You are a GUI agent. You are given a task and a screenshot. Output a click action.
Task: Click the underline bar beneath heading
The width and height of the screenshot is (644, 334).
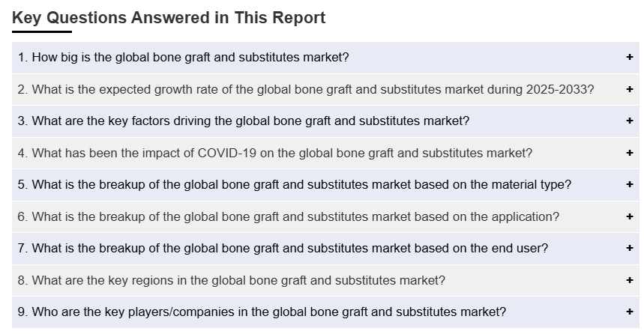[42, 32]
